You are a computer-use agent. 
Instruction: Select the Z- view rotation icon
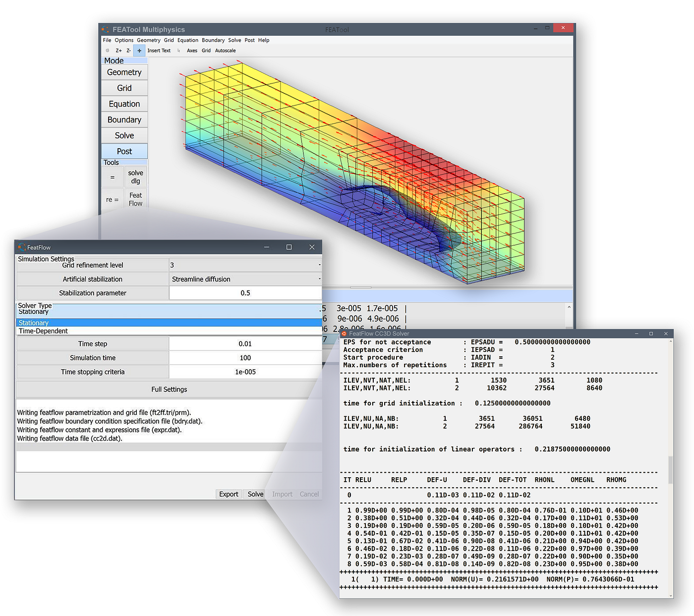pyautogui.click(x=128, y=50)
